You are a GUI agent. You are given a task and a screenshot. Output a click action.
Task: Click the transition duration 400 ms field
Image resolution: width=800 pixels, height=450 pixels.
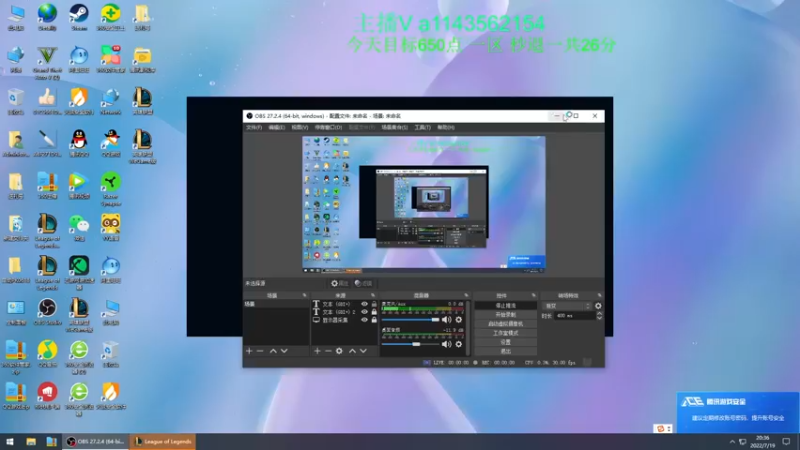[x=575, y=316]
